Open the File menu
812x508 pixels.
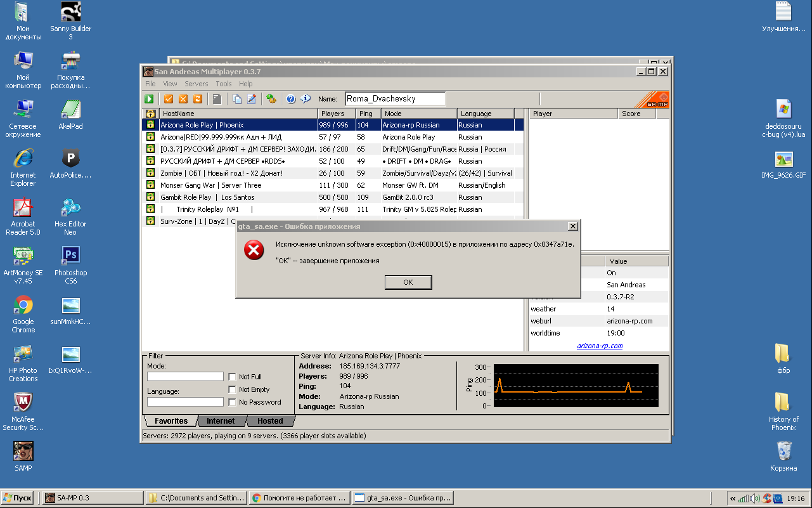(x=150, y=84)
